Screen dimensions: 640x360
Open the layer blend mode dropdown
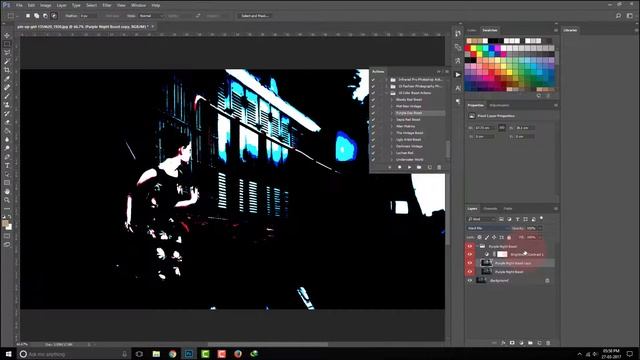click(488, 228)
